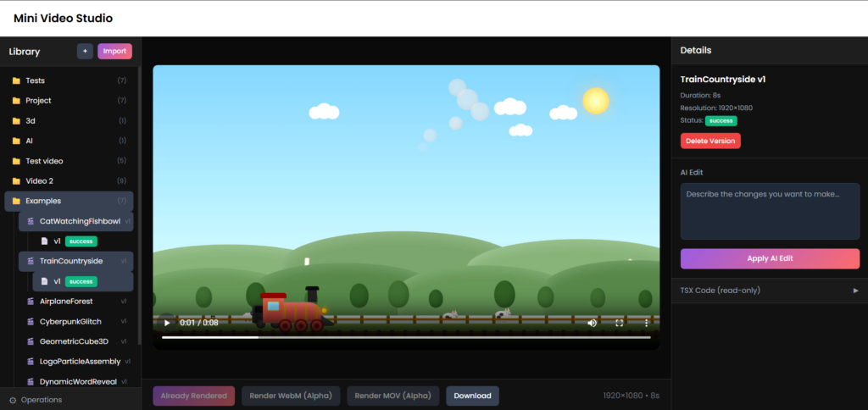Click the LogoParticleAssembly clapperboard icon
Viewport: 868px width, 410px height.
click(x=31, y=362)
